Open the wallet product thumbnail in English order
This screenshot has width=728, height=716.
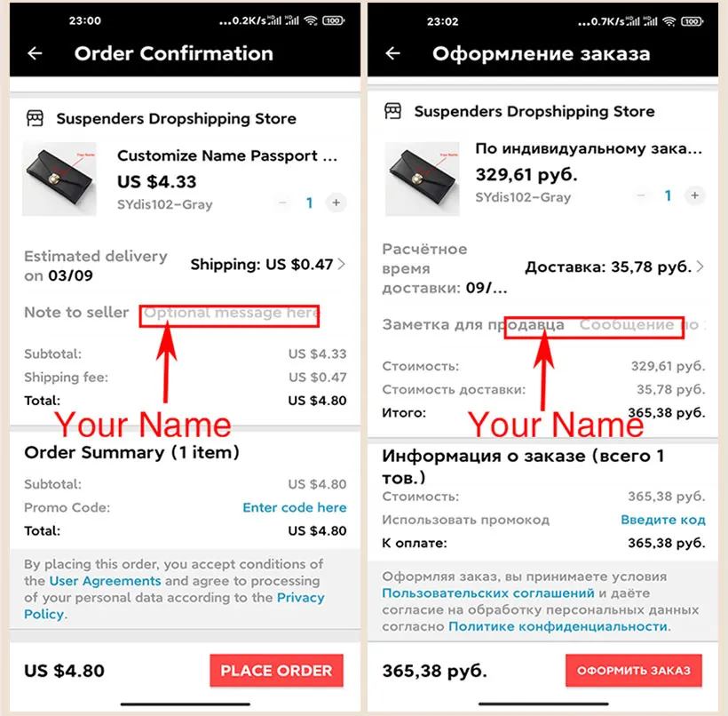point(59,179)
